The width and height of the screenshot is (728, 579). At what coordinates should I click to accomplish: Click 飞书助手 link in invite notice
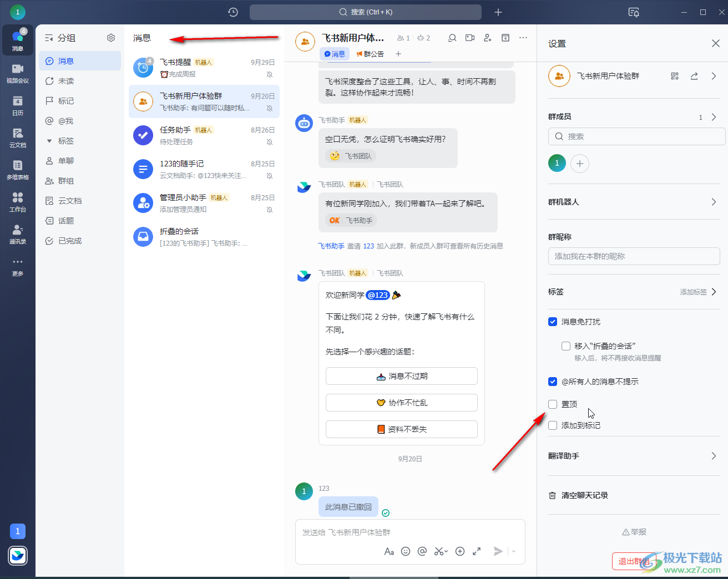tap(331, 246)
